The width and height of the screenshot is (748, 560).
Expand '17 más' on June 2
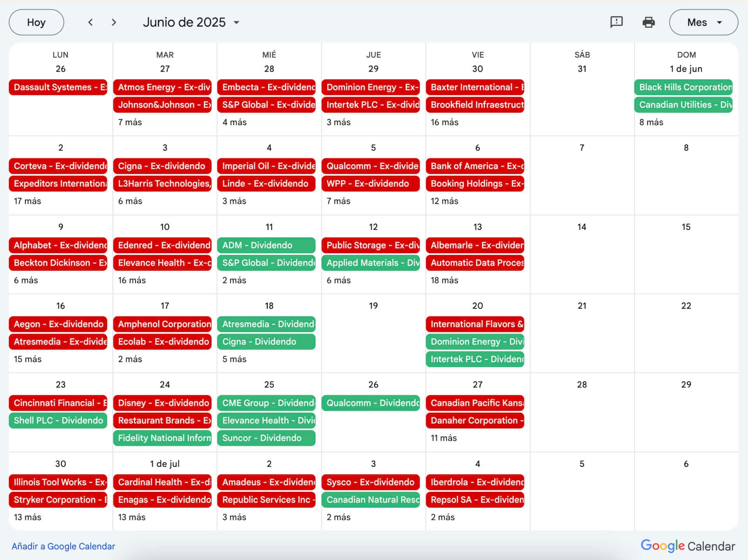[27, 201]
